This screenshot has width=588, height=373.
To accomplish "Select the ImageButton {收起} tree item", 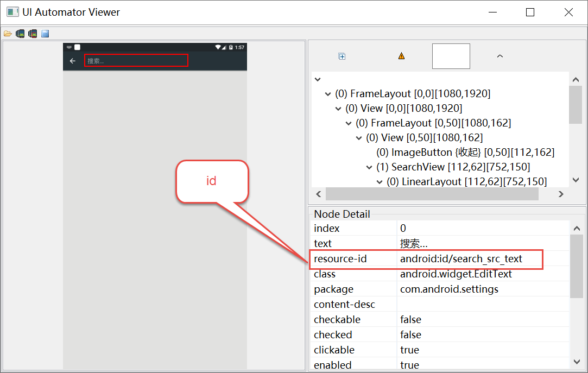I will [x=465, y=153].
